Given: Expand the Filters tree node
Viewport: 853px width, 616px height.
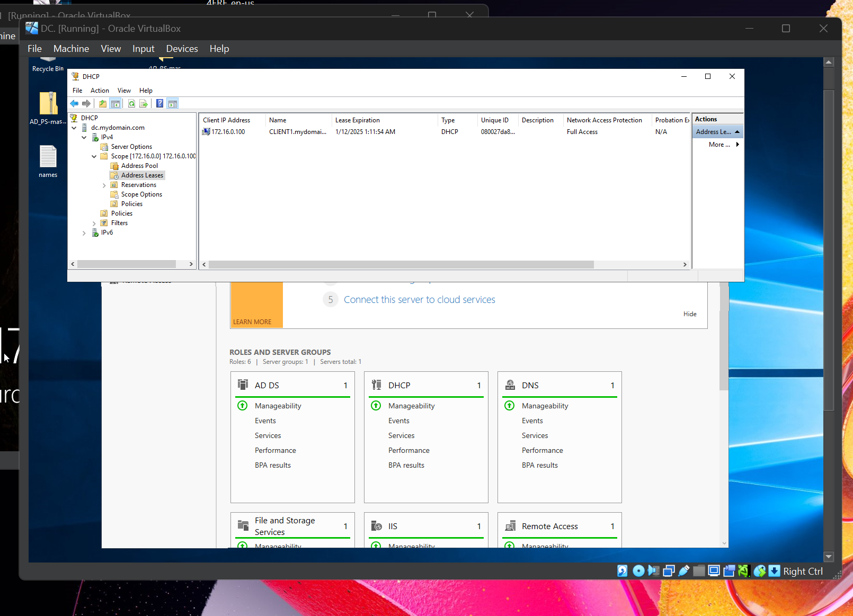Looking at the screenshot, I should click(x=94, y=224).
